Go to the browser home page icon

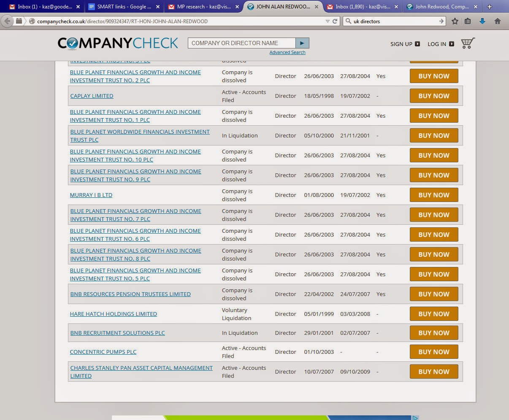(498, 21)
